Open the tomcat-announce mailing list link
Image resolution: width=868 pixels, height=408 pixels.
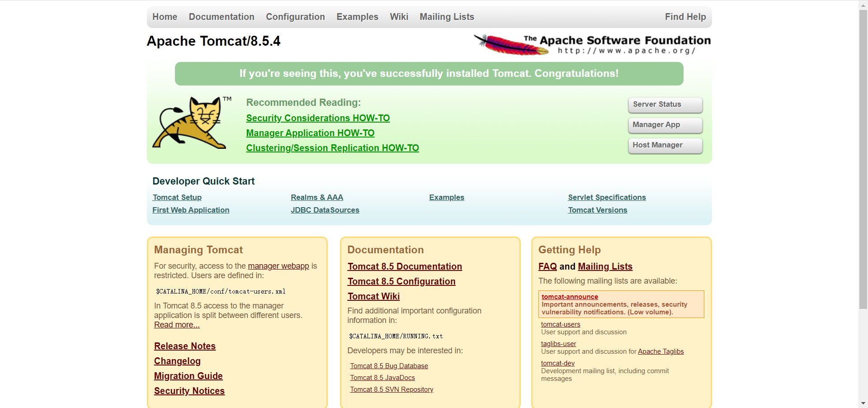point(570,297)
